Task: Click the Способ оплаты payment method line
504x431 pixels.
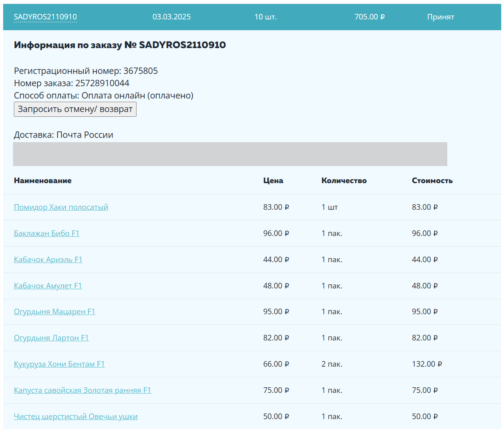Action: point(104,95)
